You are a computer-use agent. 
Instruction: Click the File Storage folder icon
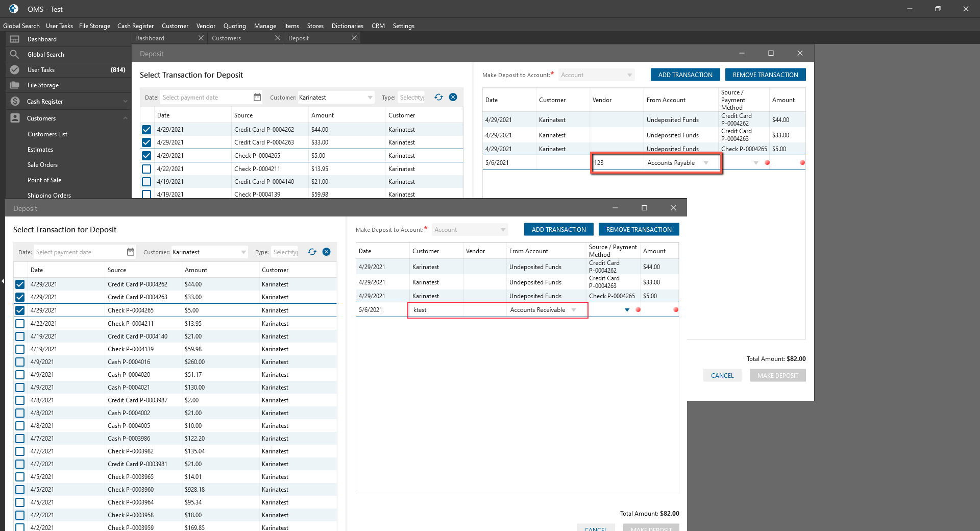pyautogui.click(x=15, y=85)
